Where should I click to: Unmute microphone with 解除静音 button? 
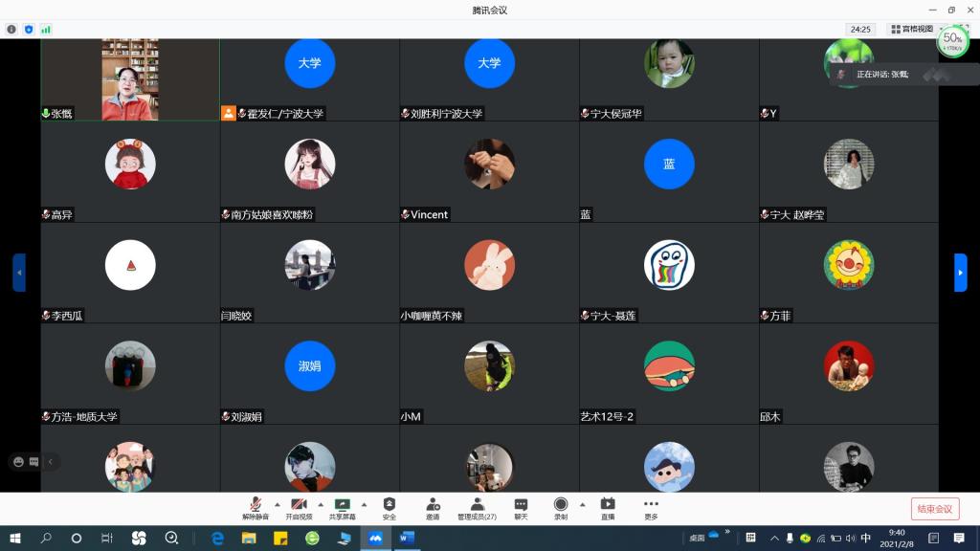tap(256, 507)
